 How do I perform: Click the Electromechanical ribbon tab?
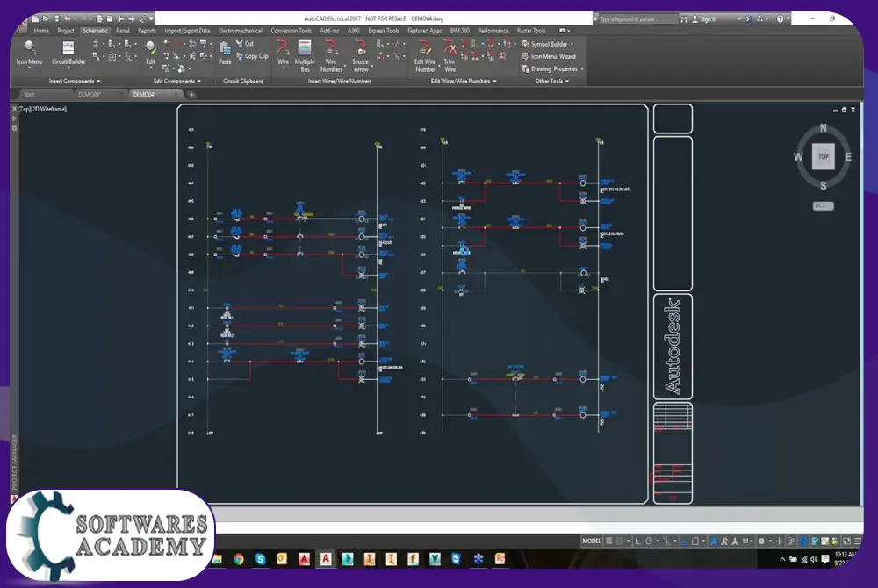click(x=241, y=31)
